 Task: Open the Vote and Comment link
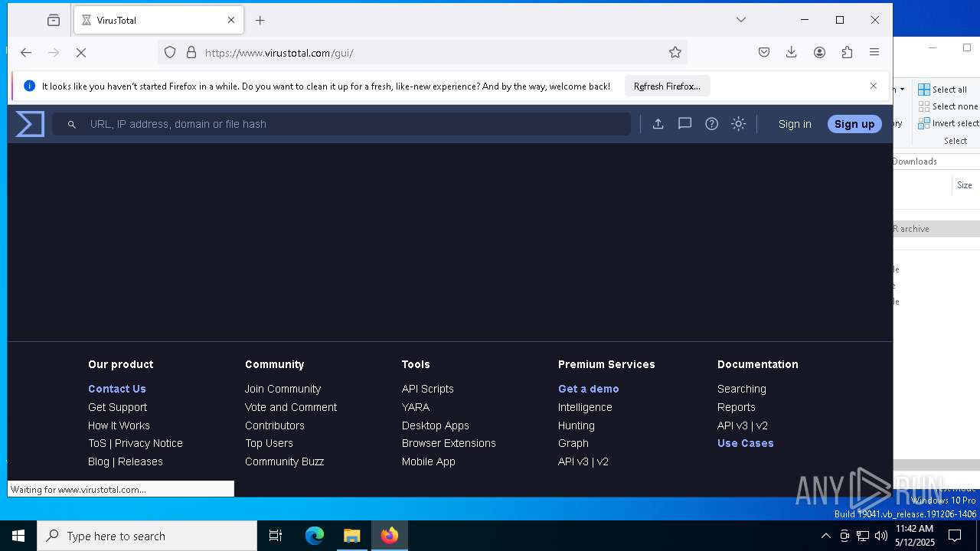point(291,407)
